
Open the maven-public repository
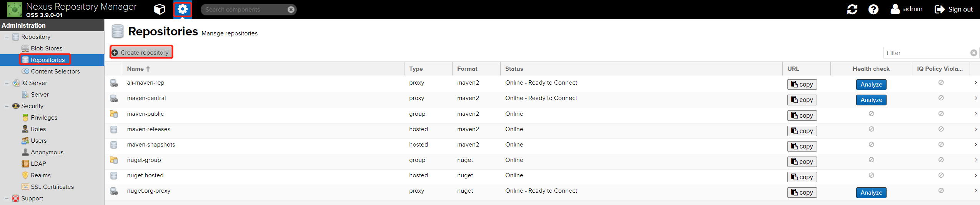pyautogui.click(x=145, y=114)
